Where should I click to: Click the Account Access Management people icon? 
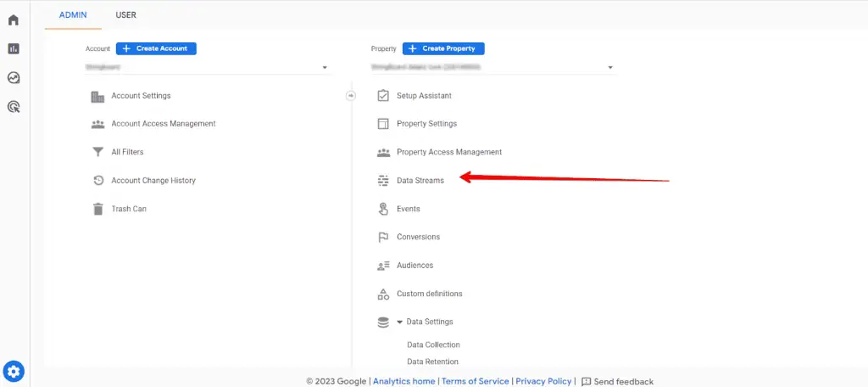point(97,124)
